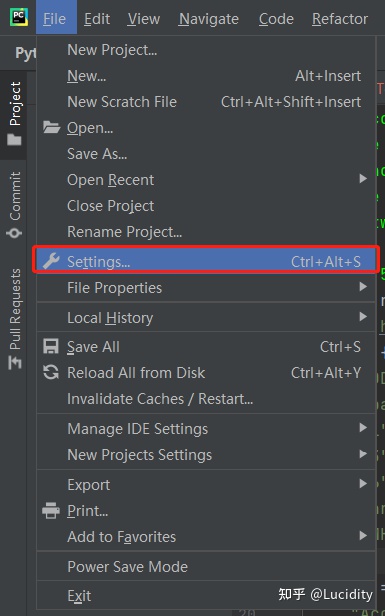
Task: Click the folder icon next to Open
Action: pyautogui.click(x=51, y=127)
